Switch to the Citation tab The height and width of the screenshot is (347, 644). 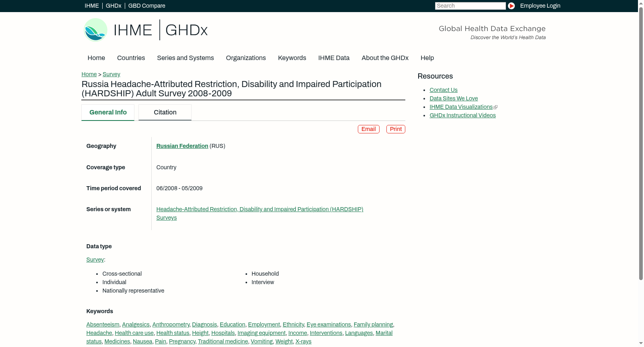[165, 112]
